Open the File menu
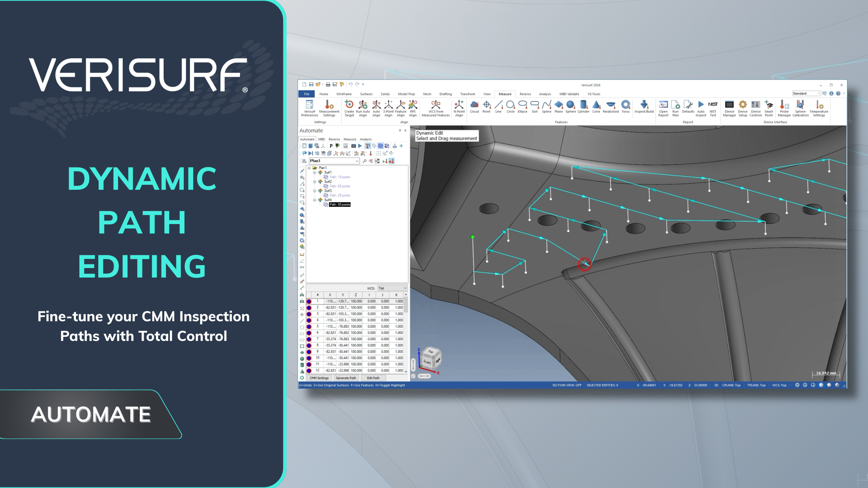868x488 pixels. pyautogui.click(x=307, y=94)
